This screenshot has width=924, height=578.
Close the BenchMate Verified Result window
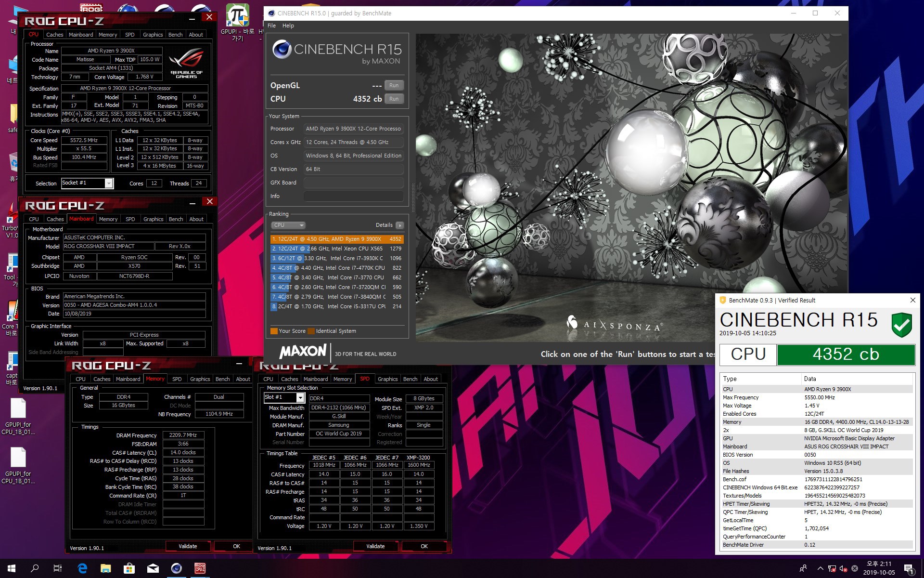coord(912,300)
